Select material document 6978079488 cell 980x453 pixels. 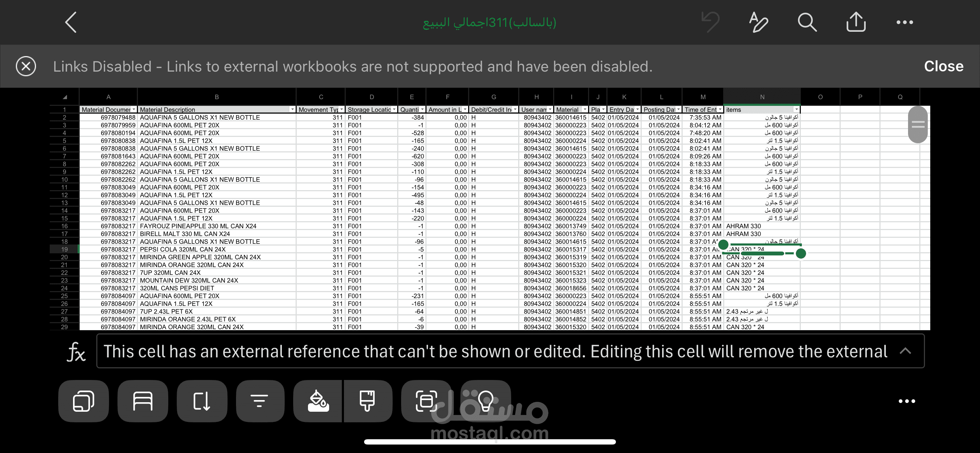click(108, 117)
